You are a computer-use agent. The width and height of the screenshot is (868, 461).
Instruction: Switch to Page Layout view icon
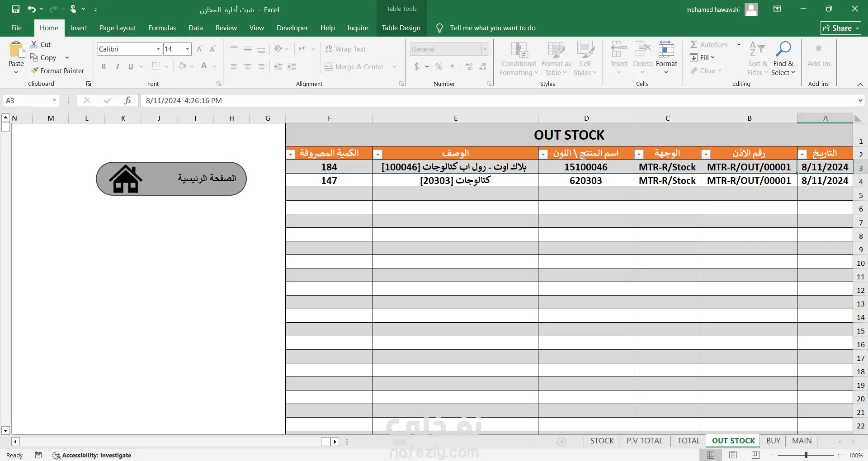coord(733,455)
